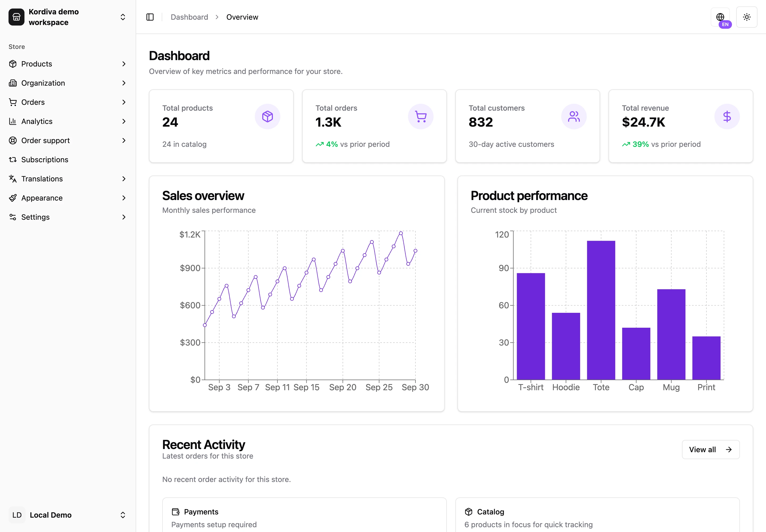Screen dimensions: 766x532
Task: Open the workspace switcher chevrons
Action: pyautogui.click(x=123, y=17)
